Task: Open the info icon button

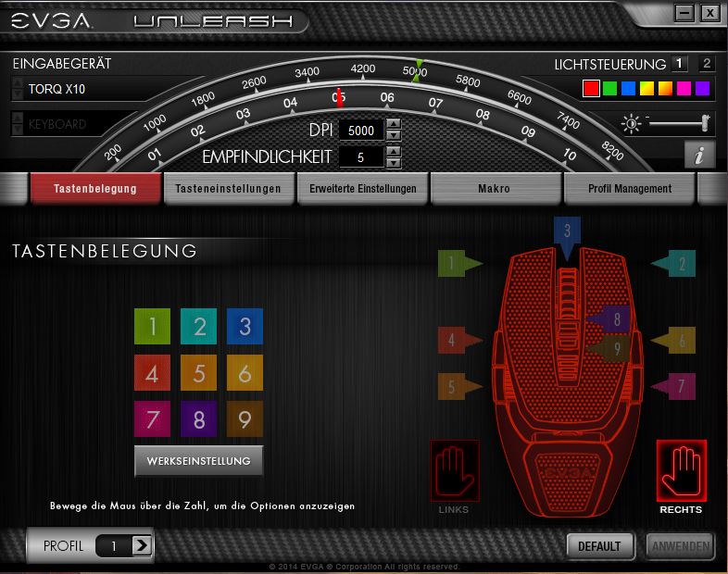Action: coord(699,156)
